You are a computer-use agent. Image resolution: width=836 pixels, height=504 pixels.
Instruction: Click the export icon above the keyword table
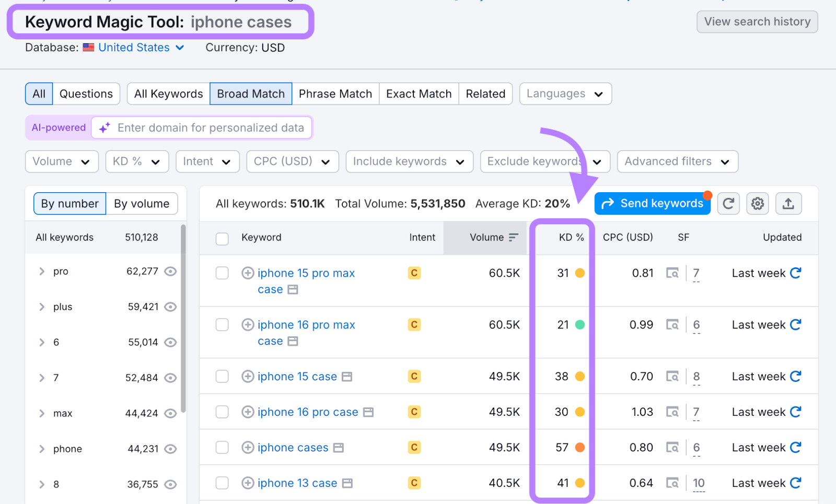pyautogui.click(x=788, y=204)
